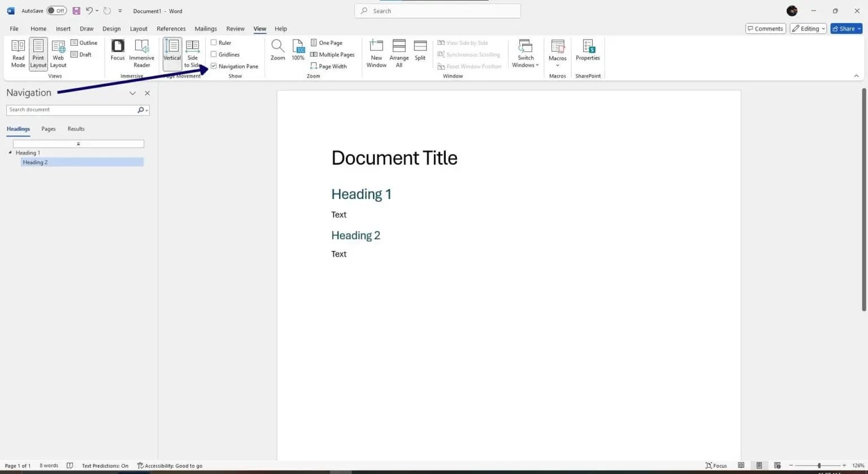Screen dimensions: 868x474
Task: Split the document window
Action: click(x=420, y=51)
